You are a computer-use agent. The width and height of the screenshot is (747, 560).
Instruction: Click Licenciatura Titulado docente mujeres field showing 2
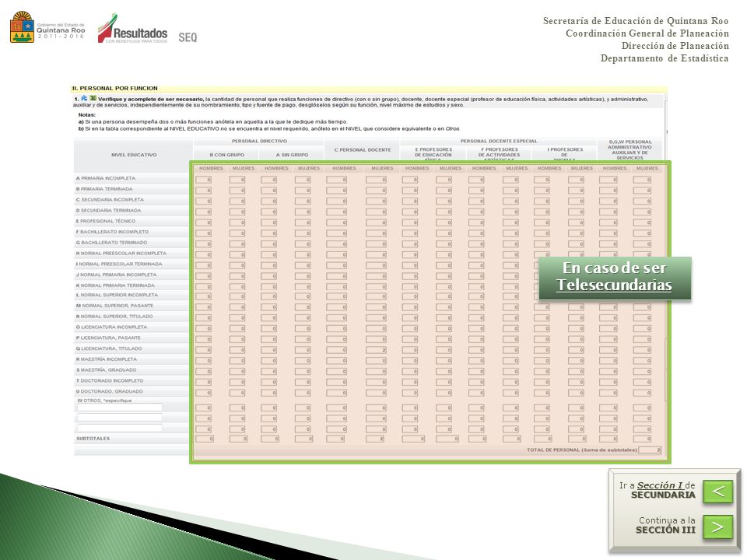click(376, 350)
